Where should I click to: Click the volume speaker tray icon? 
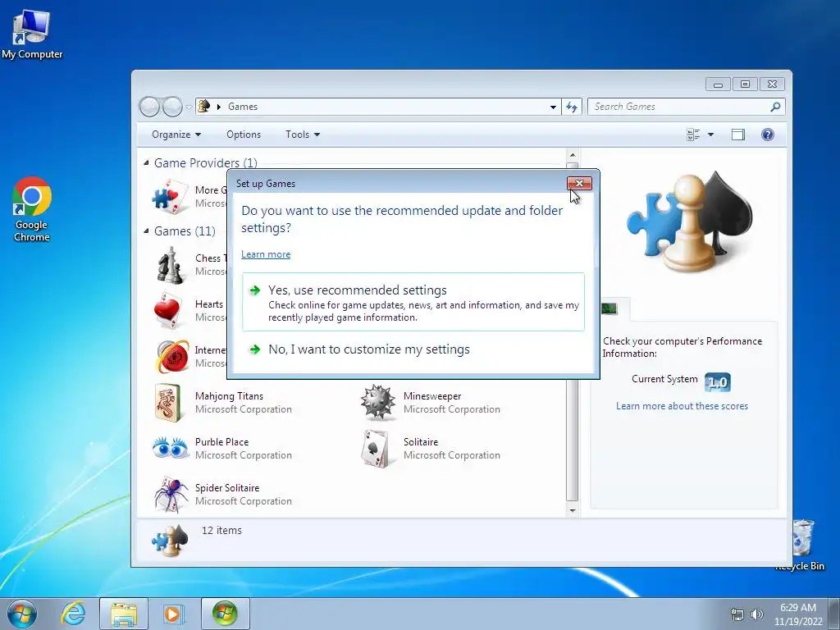[x=757, y=615]
